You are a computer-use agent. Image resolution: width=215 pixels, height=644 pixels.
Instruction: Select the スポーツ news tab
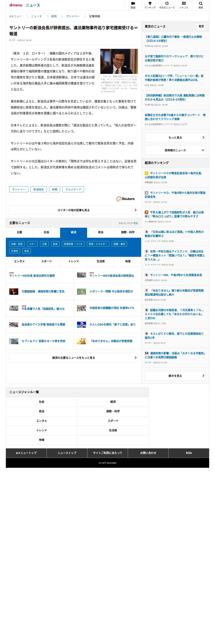pyautogui.click(x=46, y=261)
